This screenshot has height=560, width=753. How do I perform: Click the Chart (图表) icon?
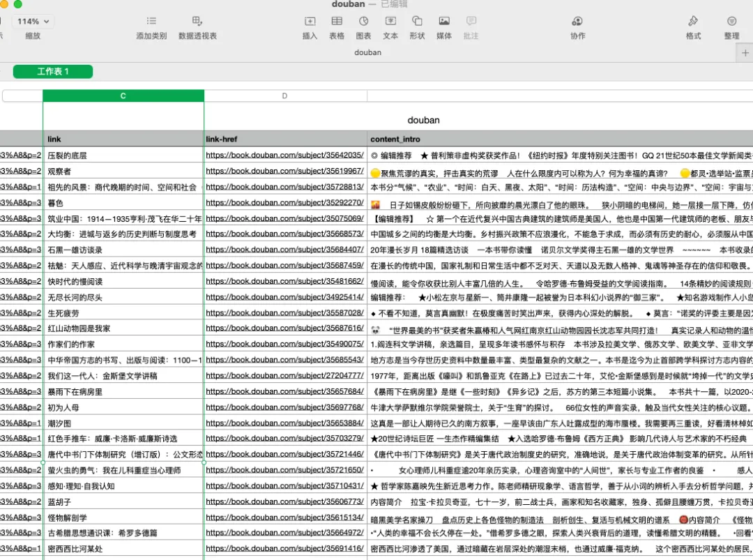[363, 22]
